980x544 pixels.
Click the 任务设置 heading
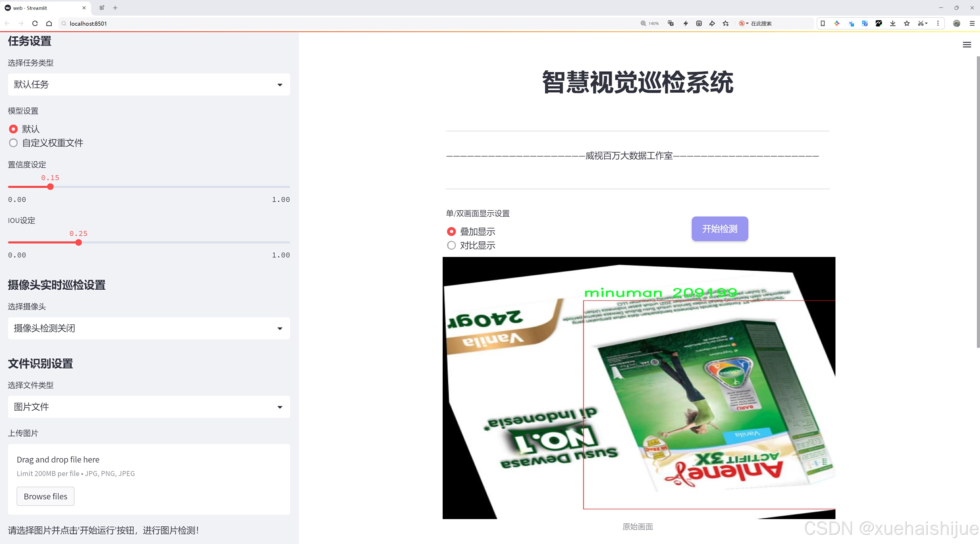(30, 41)
